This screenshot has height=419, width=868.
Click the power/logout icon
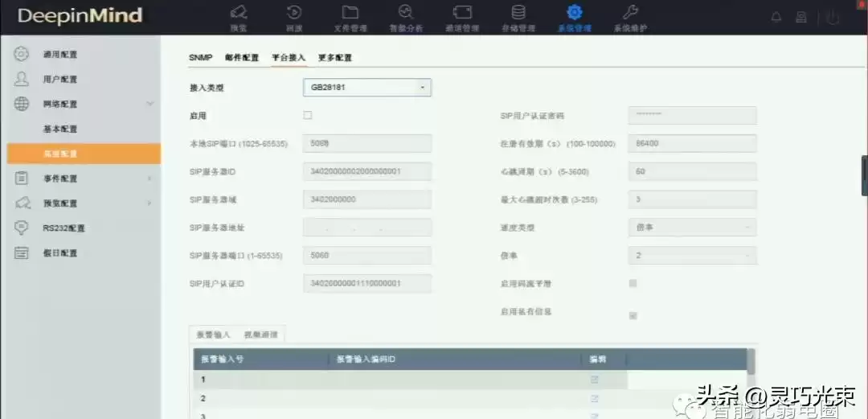tap(833, 17)
